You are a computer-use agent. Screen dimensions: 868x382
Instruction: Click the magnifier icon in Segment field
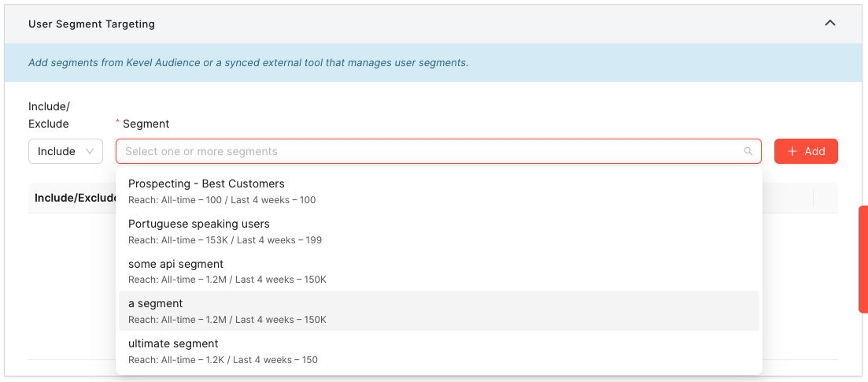coord(748,151)
